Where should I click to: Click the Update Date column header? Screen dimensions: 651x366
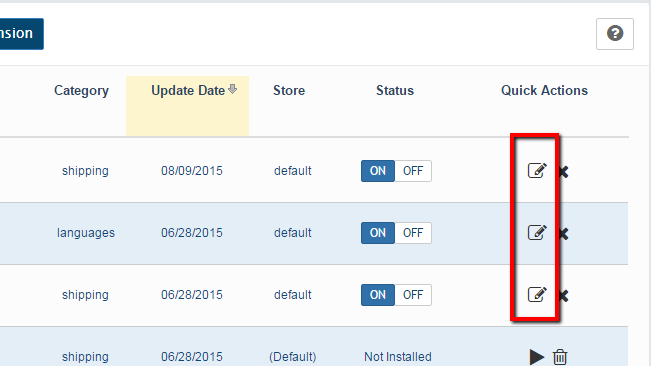point(188,90)
